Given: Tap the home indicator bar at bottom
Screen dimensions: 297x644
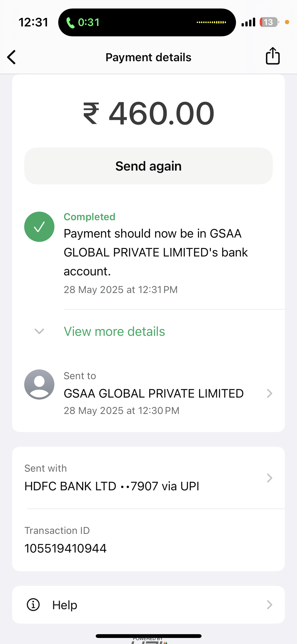Looking at the screenshot, I should tap(148, 636).
